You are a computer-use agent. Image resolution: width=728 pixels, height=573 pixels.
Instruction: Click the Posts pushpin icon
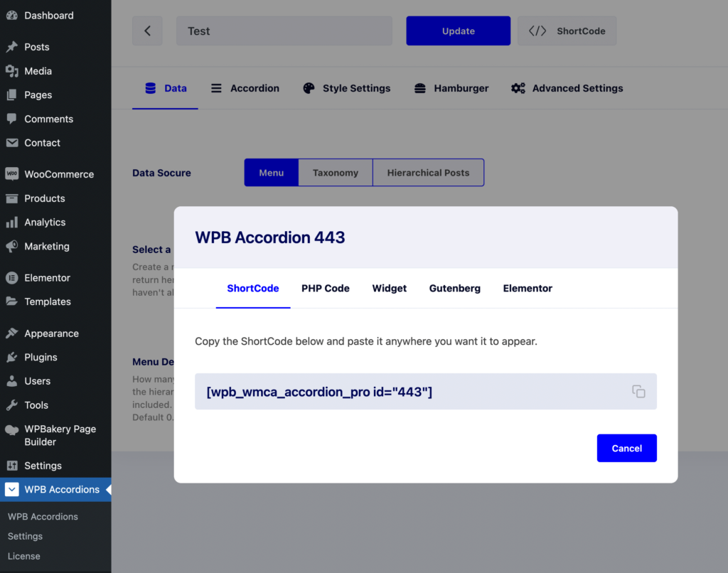12,47
